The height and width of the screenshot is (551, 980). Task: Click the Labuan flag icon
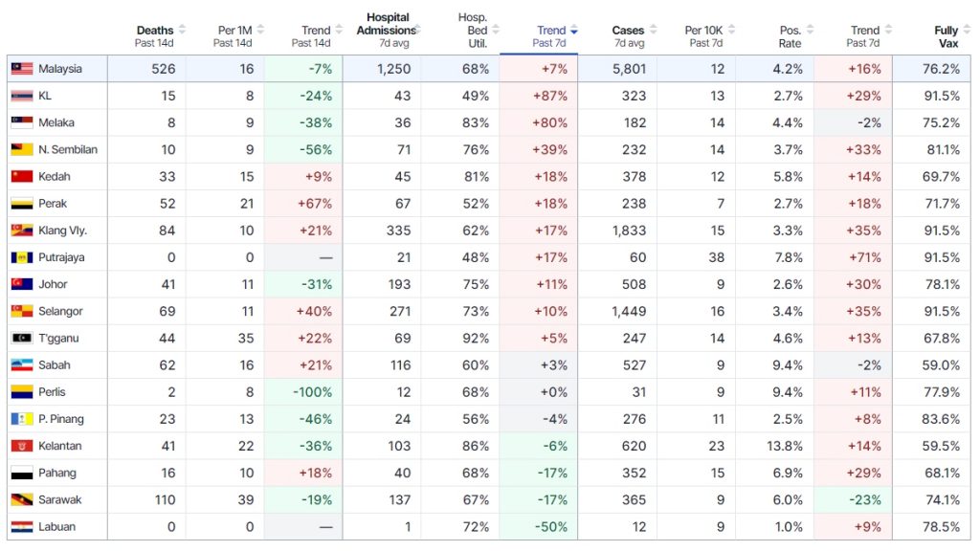(21, 526)
